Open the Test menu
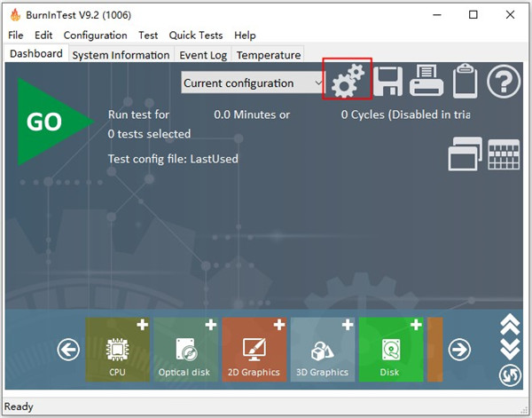The image size is (532, 418). 148,35
